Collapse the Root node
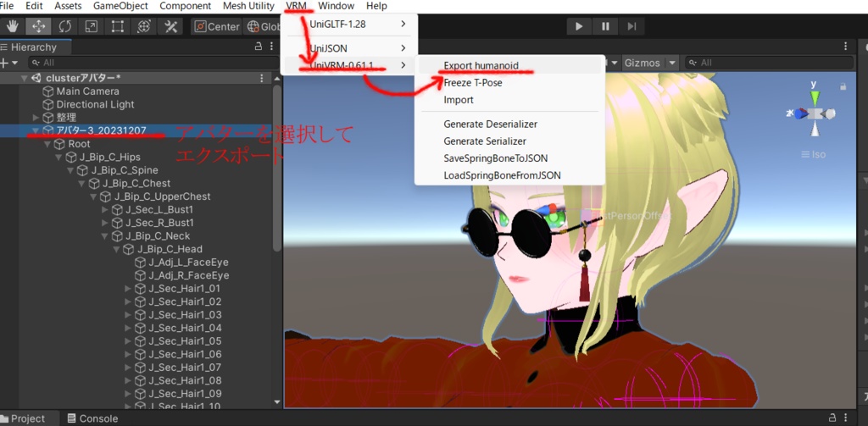This screenshot has height=426, width=868. pos(47,144)
